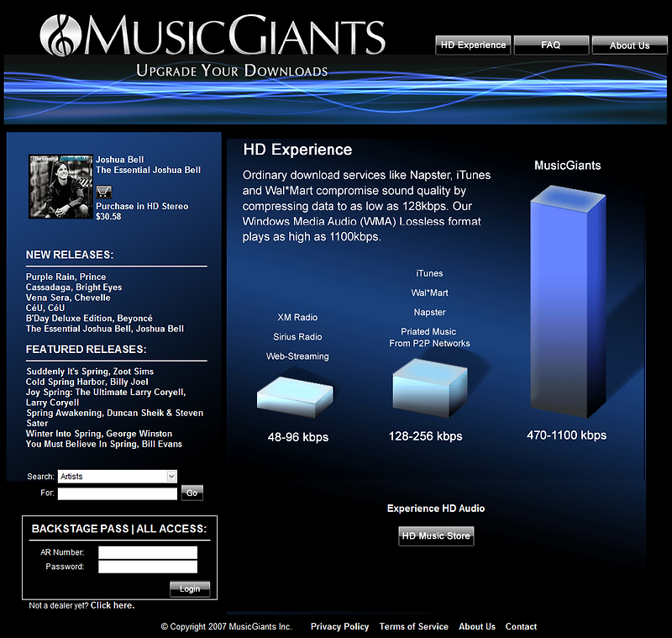The image size is (672, 638).
Task: Click the 'Napster' chart label
Action: click(429, 312)
